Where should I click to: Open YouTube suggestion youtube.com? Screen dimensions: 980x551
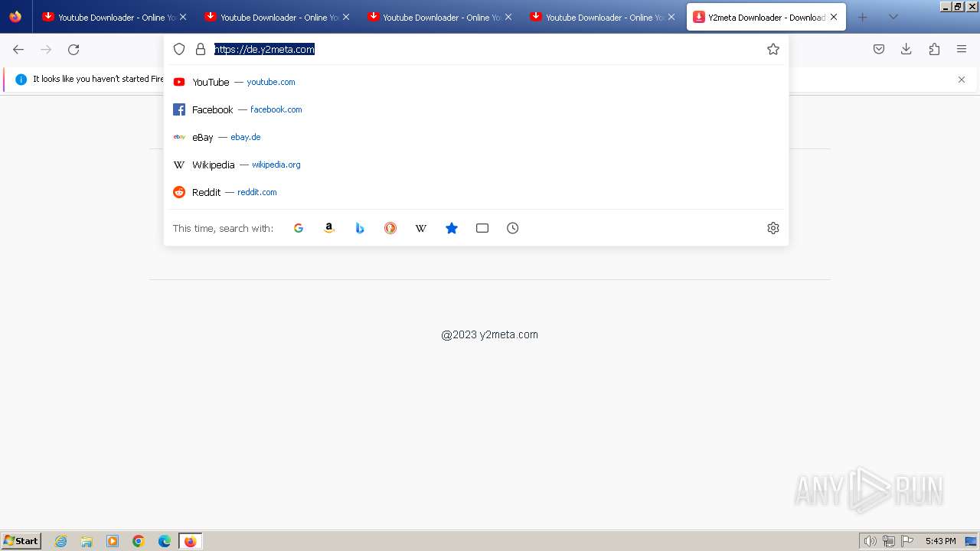(x=475, y=82)
